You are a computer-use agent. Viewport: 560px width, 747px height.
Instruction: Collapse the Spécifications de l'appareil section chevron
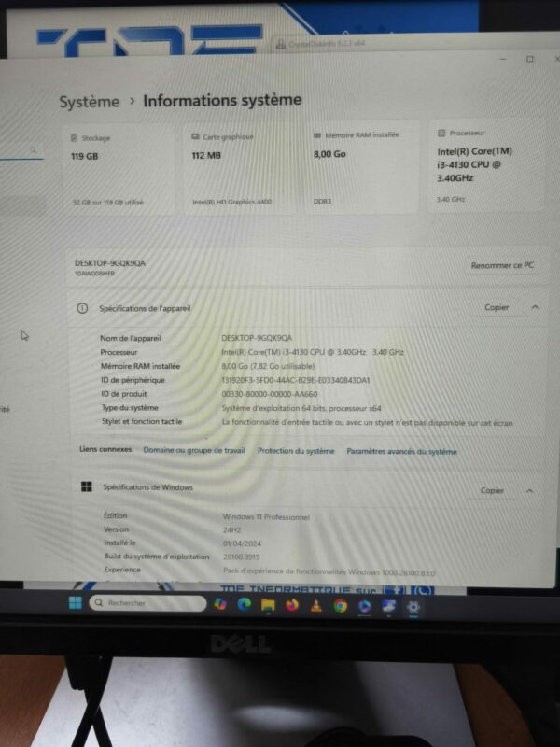coord(534,307)
